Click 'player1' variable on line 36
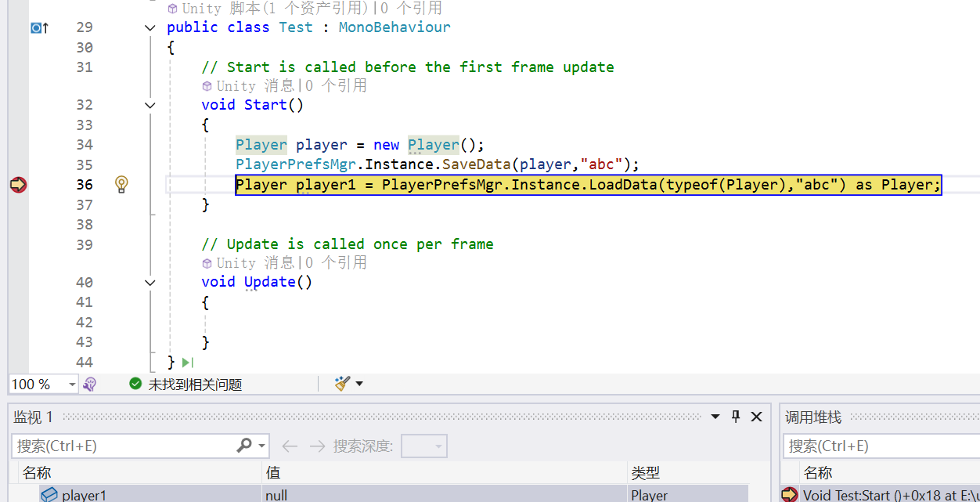Image resolution: width=980 pixels, height=502 pixels. (326, 185)
